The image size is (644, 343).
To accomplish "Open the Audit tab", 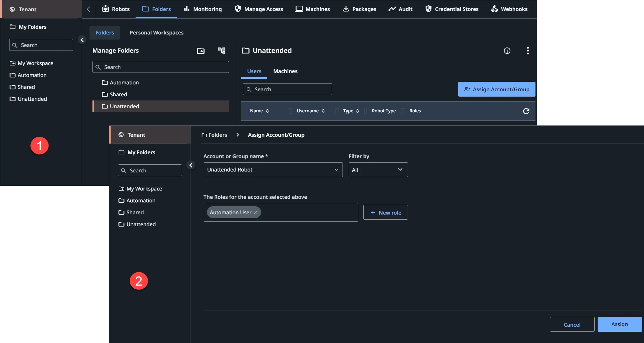I will 400,9.
